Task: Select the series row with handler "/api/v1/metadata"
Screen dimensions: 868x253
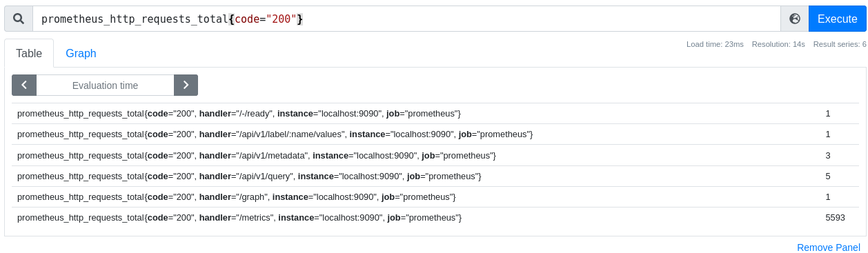Action: pos(435,155)
